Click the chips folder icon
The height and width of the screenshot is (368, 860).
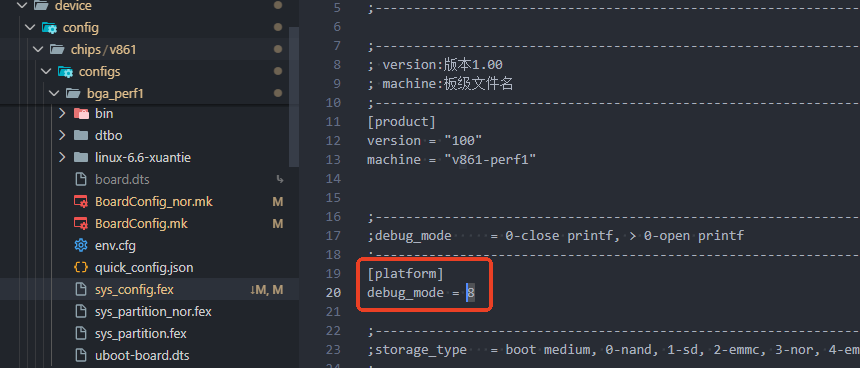[x=57, y=50]
